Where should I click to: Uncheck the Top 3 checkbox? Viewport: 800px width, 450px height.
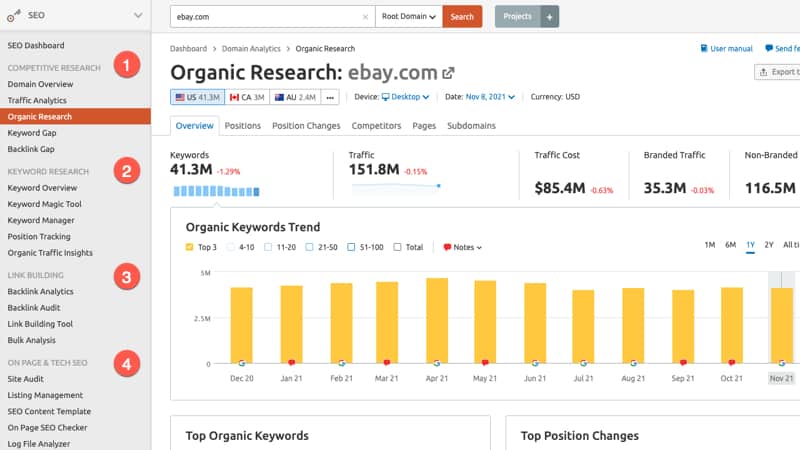point(189,247)
